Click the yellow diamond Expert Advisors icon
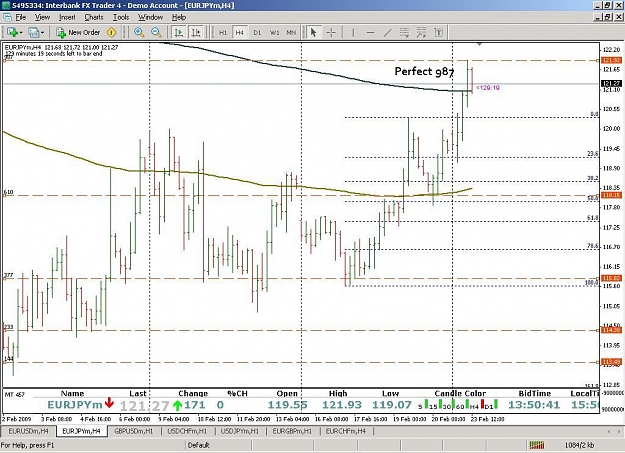This screenshot has width=625, height=453. (112, 32)
